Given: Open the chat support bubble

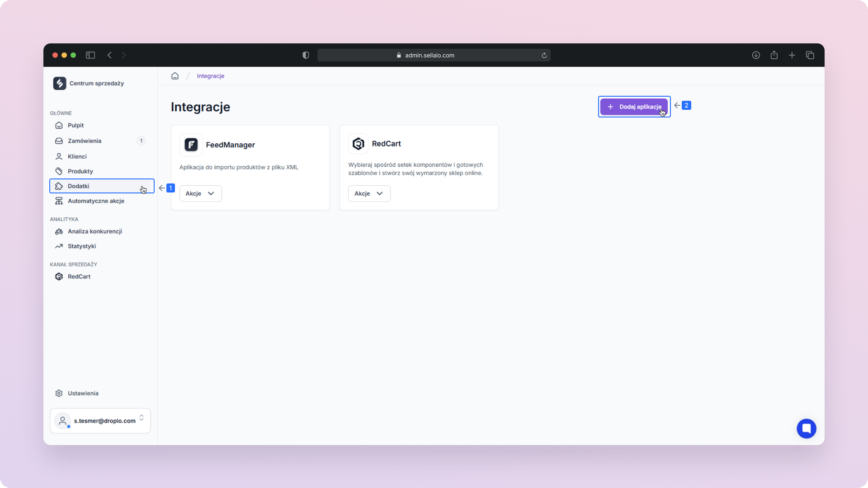Looking at the screenshot, I should coord(806,428).
